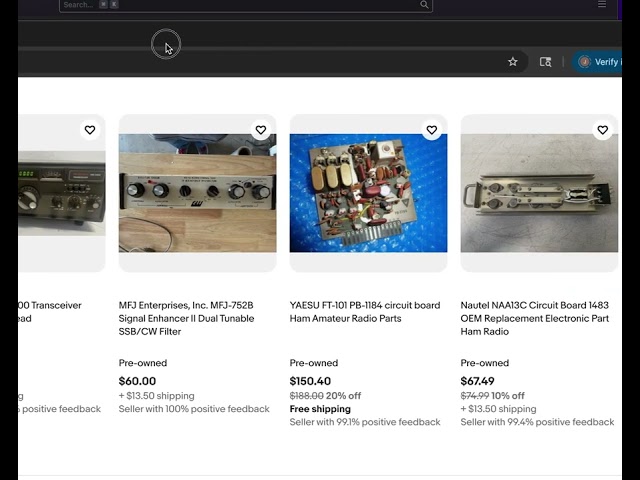
Task: Focus the Search... input field
Action: [246, 5]
